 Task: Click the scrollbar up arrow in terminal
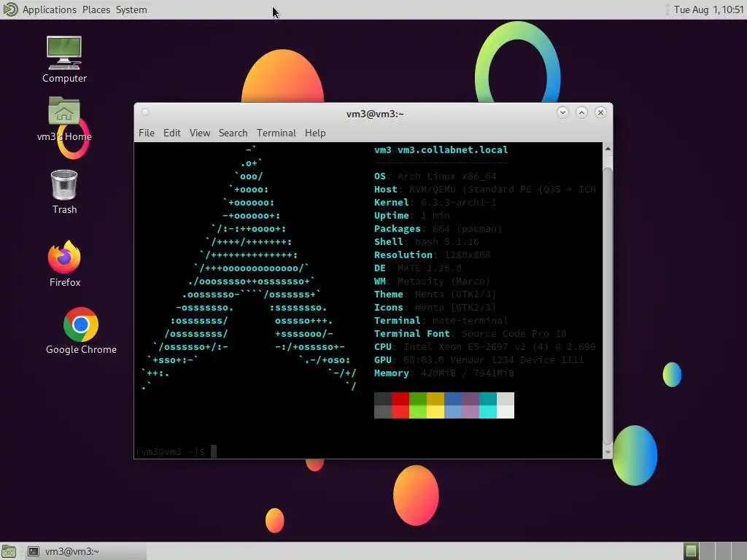point(608,149)
